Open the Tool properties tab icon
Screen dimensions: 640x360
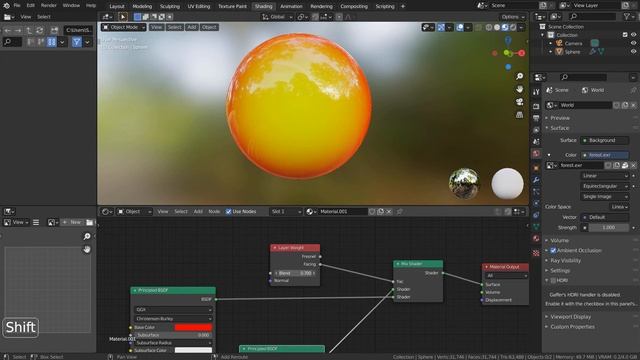coord(536,92)
